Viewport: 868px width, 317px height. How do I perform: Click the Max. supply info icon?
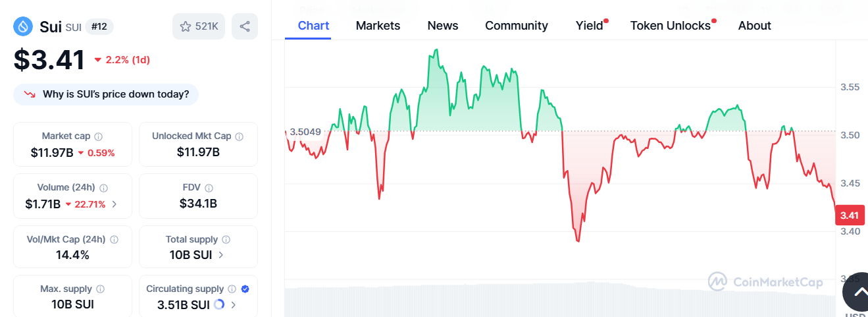tap(100, 289)
